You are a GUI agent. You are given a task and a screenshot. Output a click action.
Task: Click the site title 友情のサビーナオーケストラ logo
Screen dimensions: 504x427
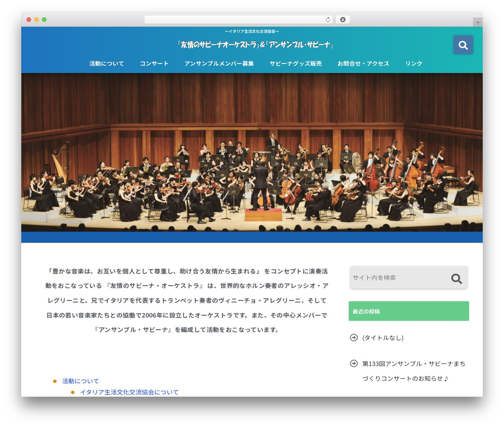coord(256,45)
